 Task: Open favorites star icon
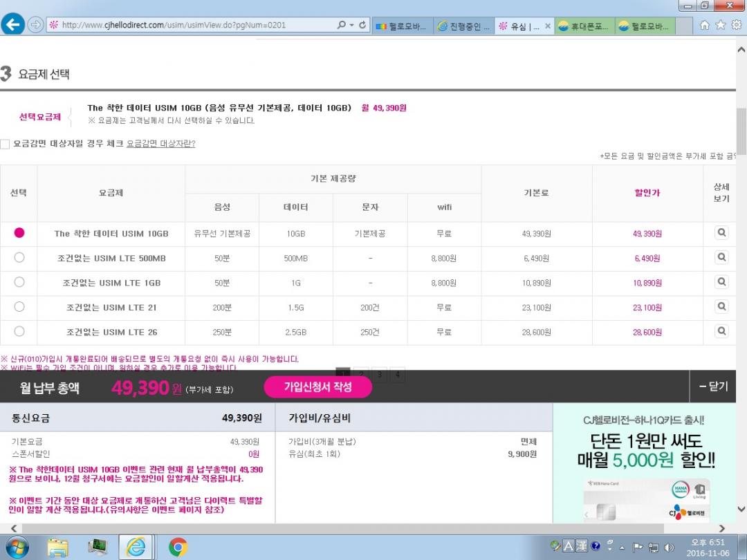(x=720, y=25)
